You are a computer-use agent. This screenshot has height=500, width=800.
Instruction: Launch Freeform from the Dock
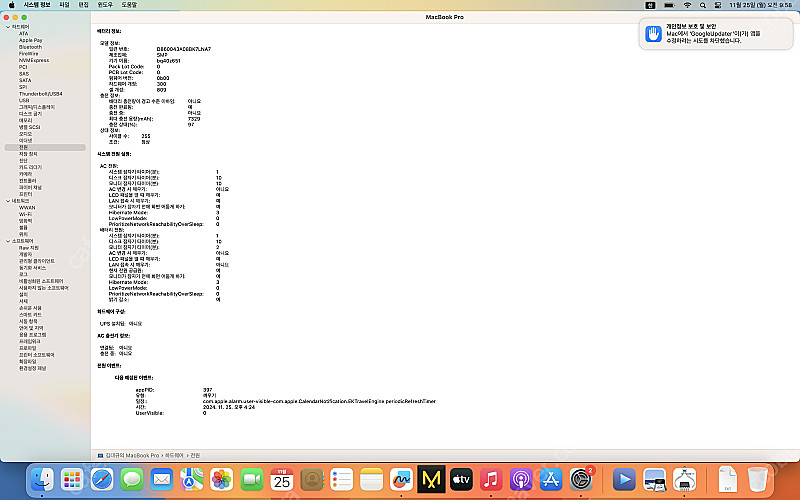click(x=402, y=480)
